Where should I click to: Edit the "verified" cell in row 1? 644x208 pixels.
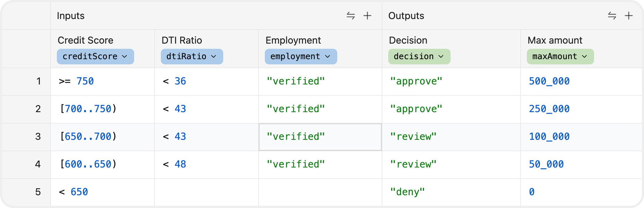tap(320, 81)
